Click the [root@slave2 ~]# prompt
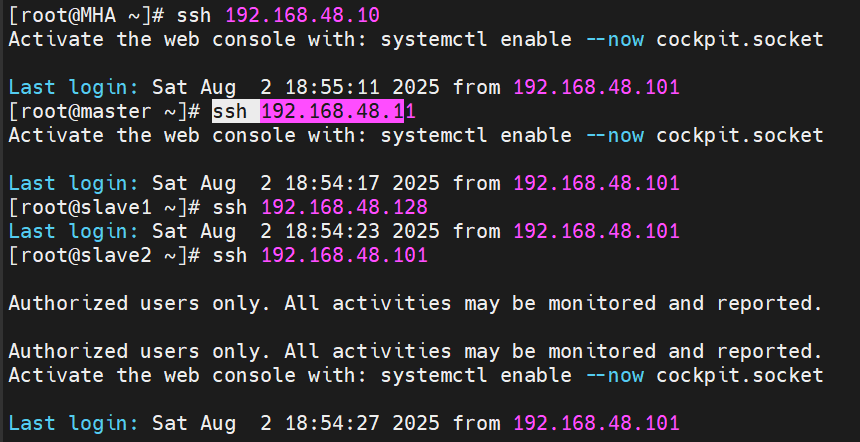 click(104, 255)
